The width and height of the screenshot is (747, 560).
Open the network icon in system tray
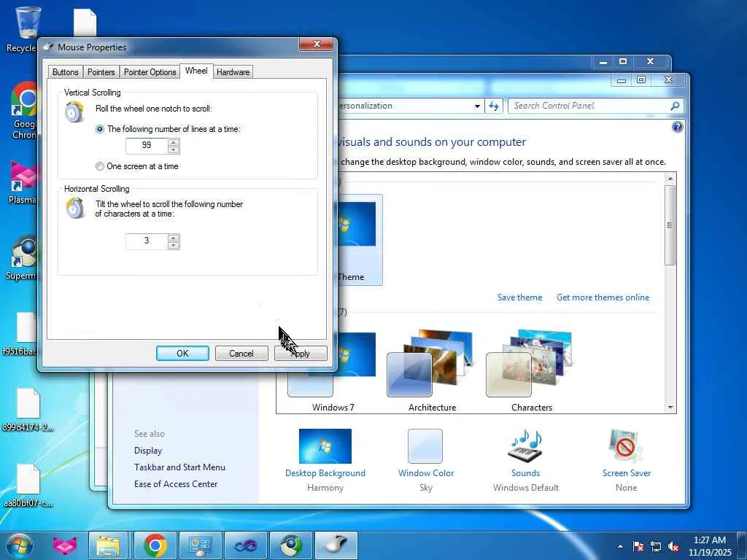pyautogui.click(x=656, y=547)
